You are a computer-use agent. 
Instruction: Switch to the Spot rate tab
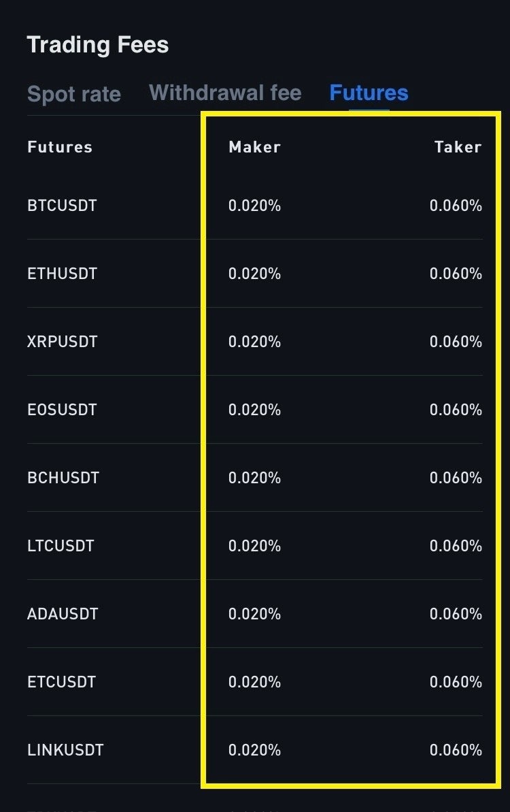(x=73, y=94)
